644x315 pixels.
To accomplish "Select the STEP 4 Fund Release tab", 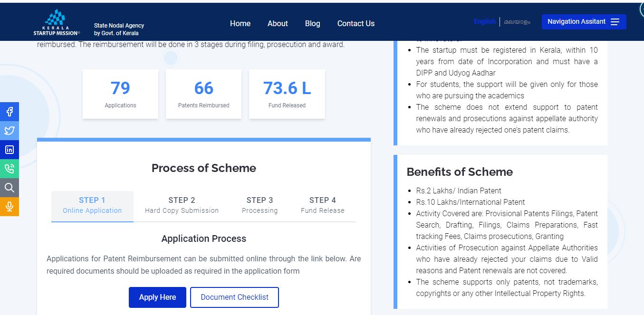I will click(x=322, y=205).
